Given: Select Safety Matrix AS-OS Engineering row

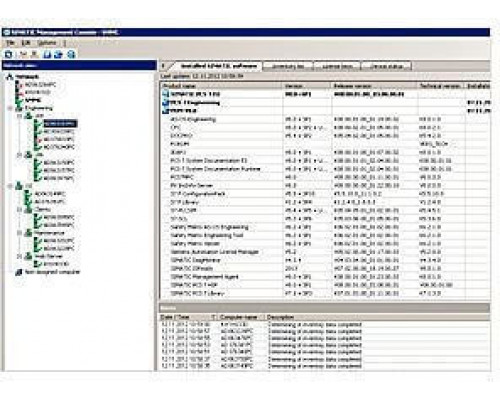Looking at the screenshot, I should coord(325,227).
